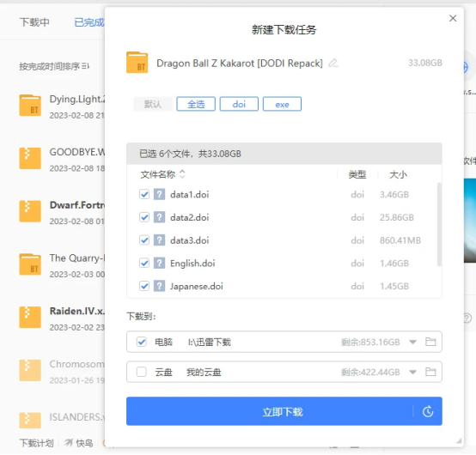Toggle the 电脑 download destination checkbox
Viewport: 476px width, 455px height.
(142, 342)
